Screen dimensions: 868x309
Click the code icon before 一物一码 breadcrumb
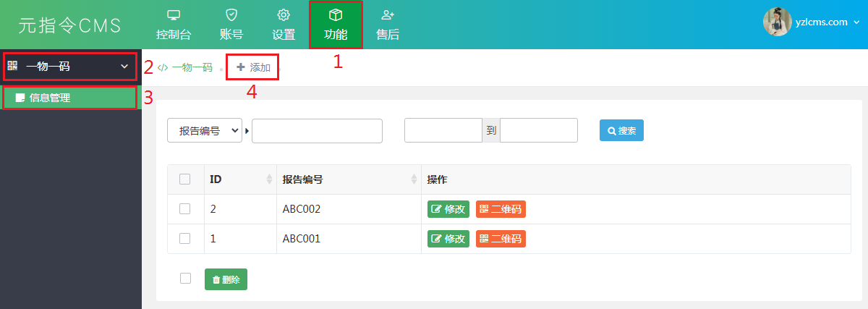click(x=163, y=67)
